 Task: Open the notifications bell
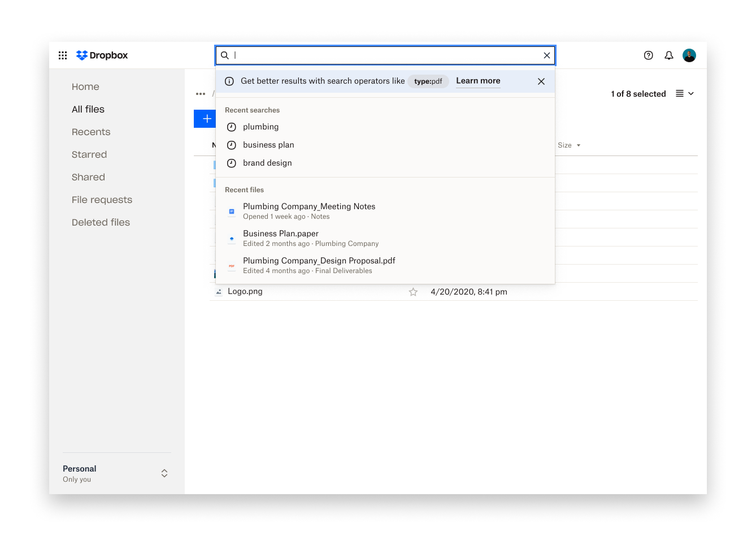click(668, 55)
